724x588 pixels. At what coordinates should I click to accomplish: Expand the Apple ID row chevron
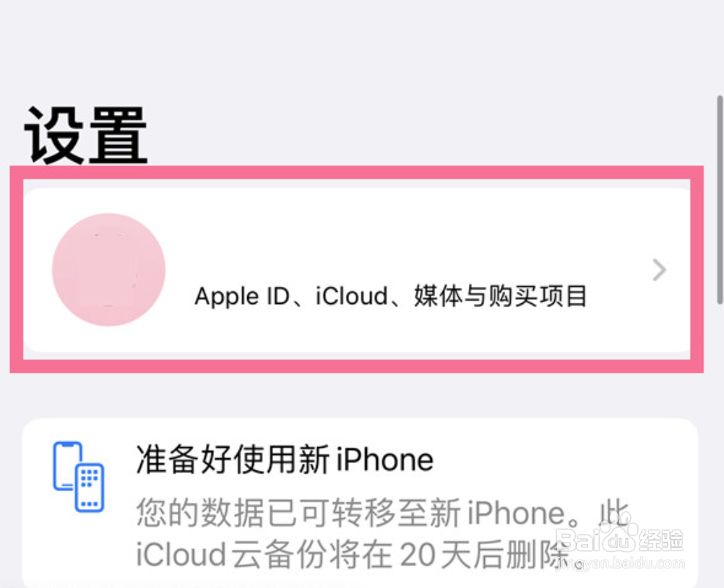pyautogui.click(x=658, y=270)
